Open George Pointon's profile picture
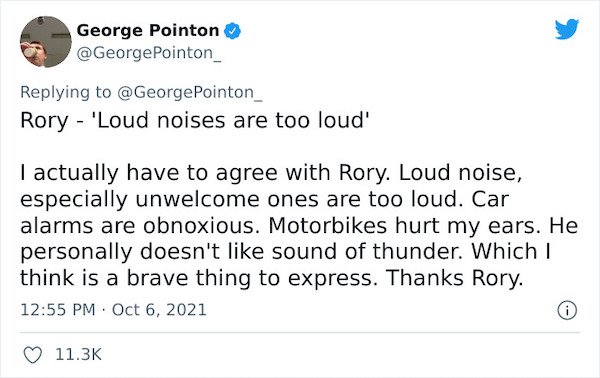600x378 pixels. pos(46,42)
